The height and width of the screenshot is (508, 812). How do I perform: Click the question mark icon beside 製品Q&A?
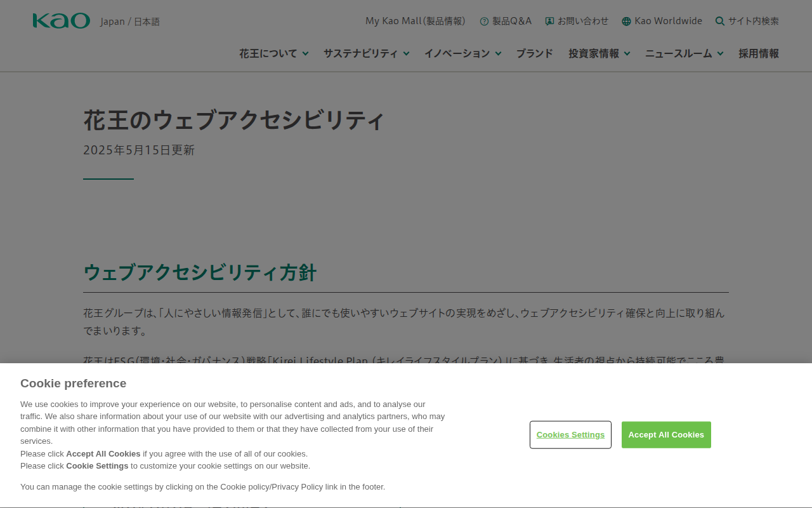pos(485,22)
